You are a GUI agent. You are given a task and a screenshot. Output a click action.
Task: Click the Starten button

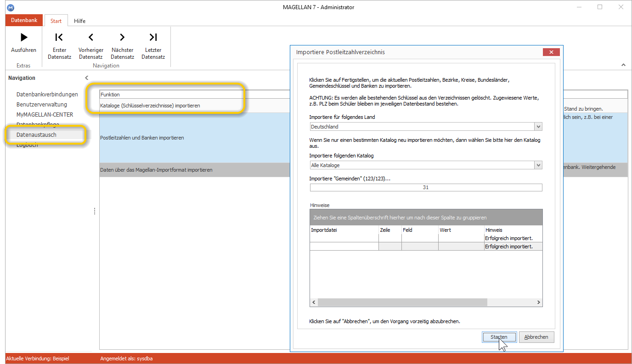(499, 337)
